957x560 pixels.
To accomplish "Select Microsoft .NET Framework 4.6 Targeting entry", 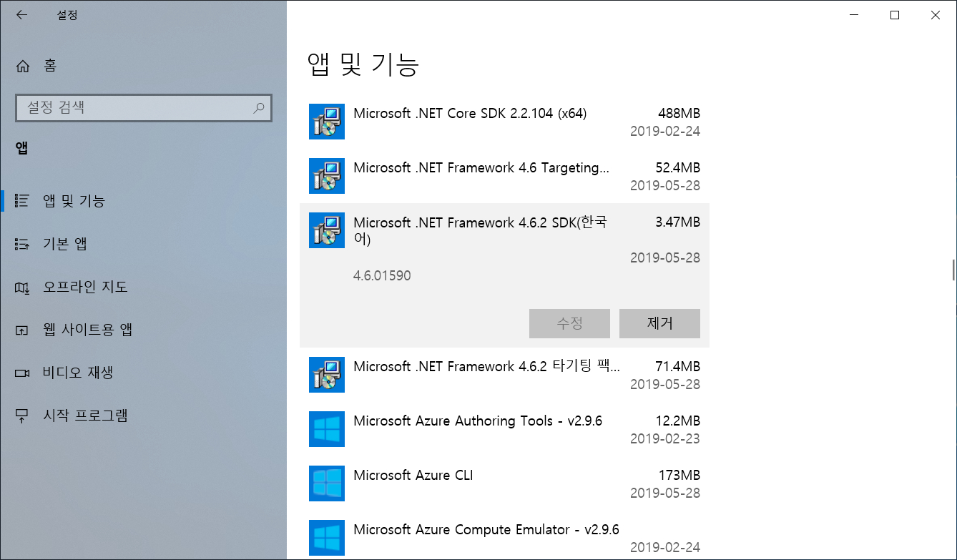I will coord(481,167).
